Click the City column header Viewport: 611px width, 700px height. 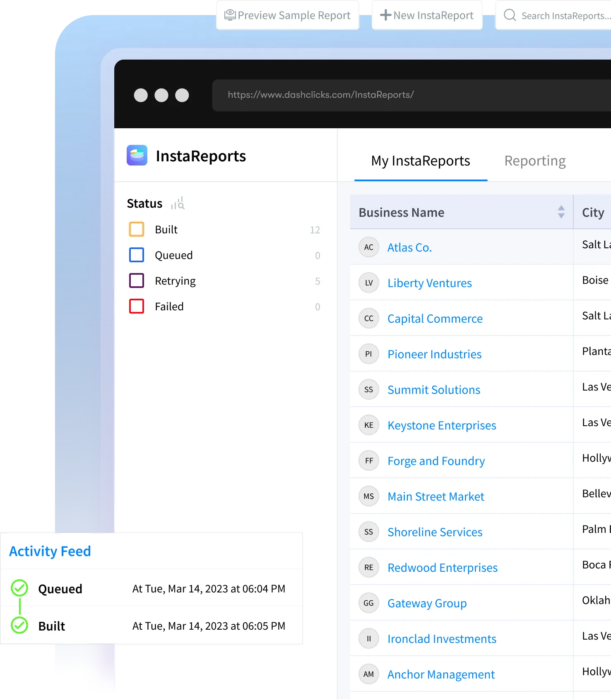pos(593,212)
